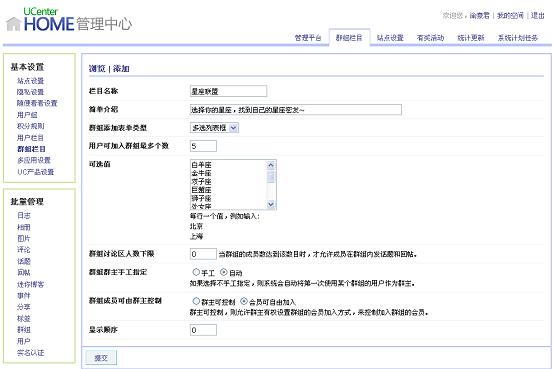The image size is (553, 369).
Task: Open 用户 under 批量管理
Action: click(24, 341)
